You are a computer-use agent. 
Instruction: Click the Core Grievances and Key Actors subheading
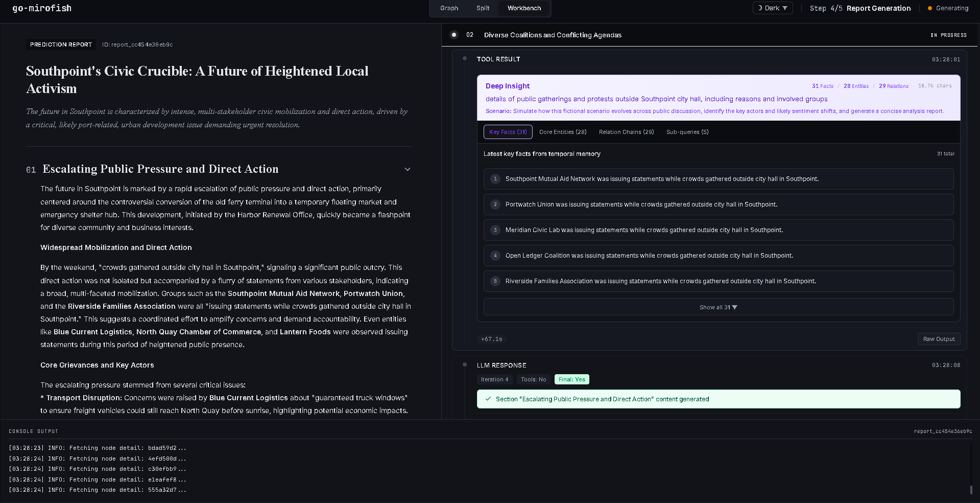(x=97, y=365)
